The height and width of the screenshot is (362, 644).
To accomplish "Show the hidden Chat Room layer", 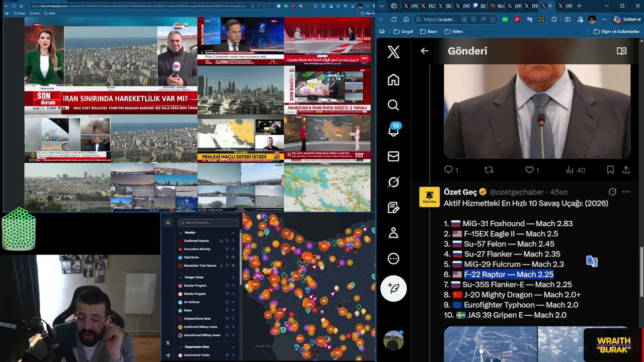I will (233, 257).
